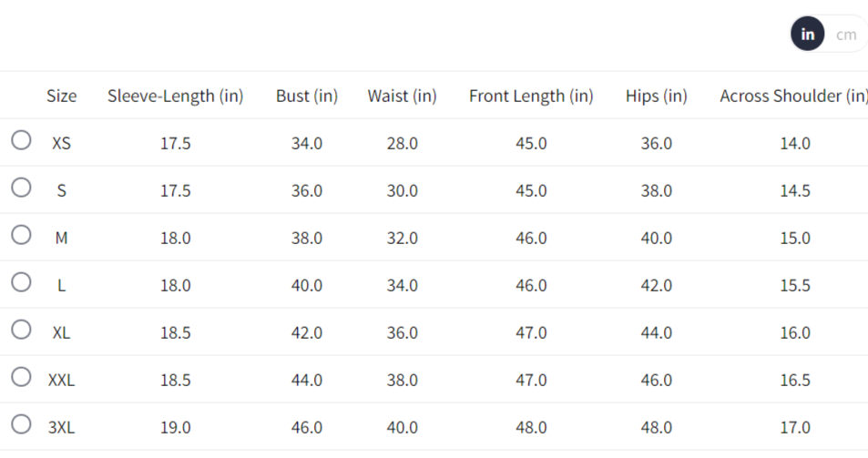Click the XS size label
This screenshot has width=868, height=458.
click(x=62, y=143)
